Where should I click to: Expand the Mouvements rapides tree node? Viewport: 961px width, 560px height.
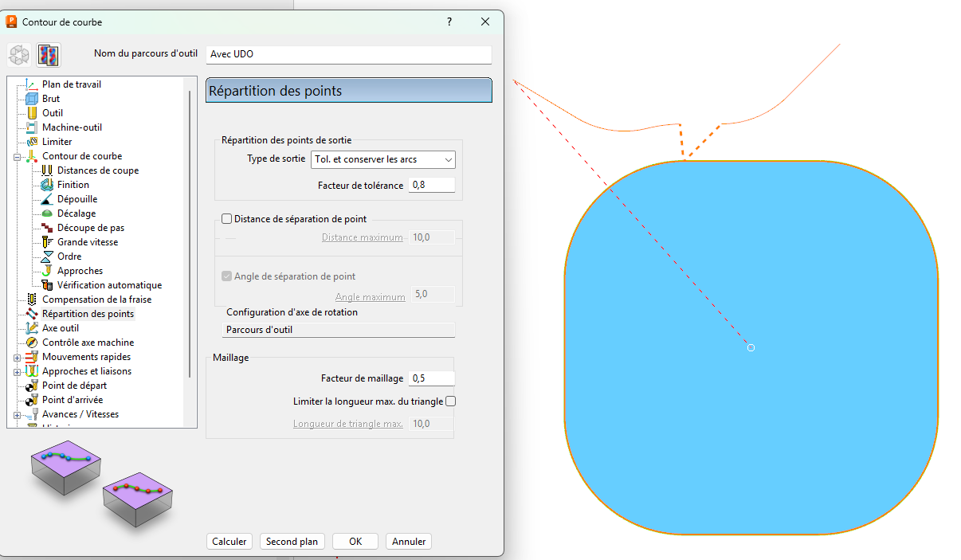pos(17,357)
